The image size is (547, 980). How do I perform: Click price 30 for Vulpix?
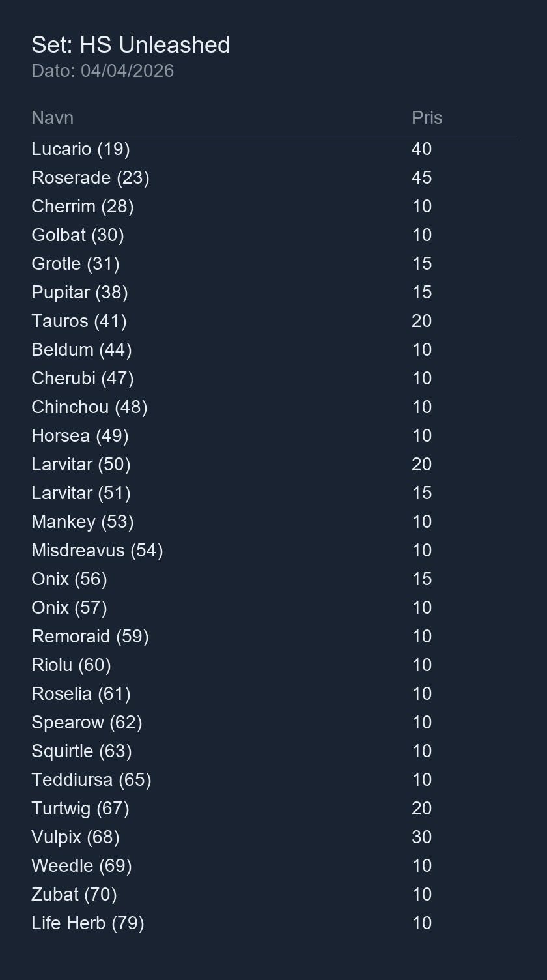(x=421, y=837)
